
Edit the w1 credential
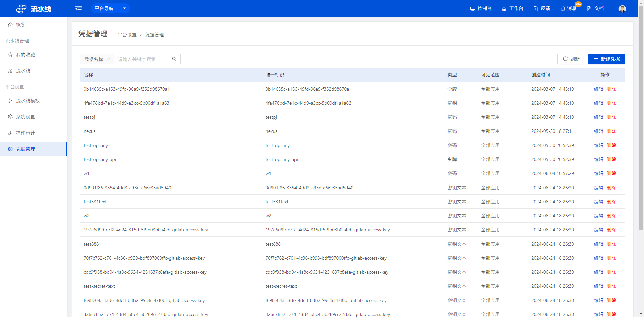[x=599, y=173]
